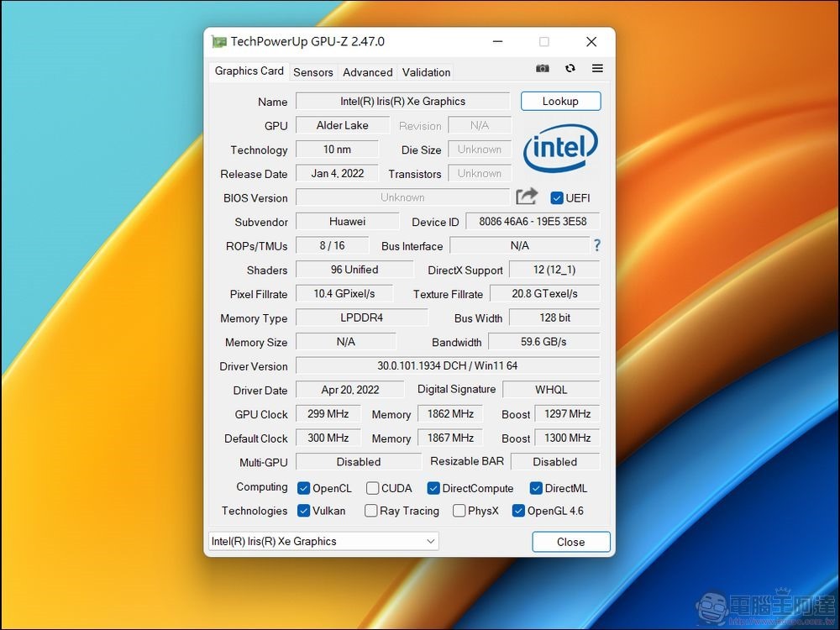This screenshot has width=840, height=630.
Task: Switch to the Advanced tab
Action: click(x=367, y=72)
